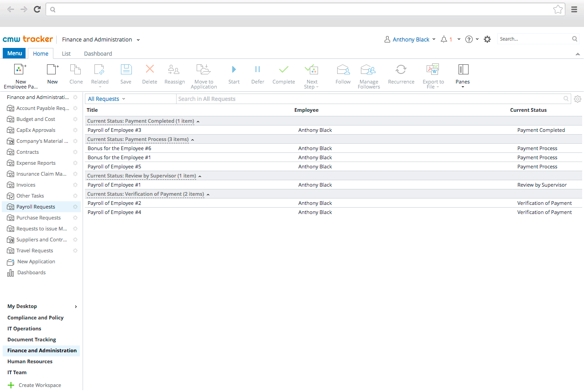Sort by the Current Status column header
This screenshot has width=584, height=392.
[x=528, y=110]
